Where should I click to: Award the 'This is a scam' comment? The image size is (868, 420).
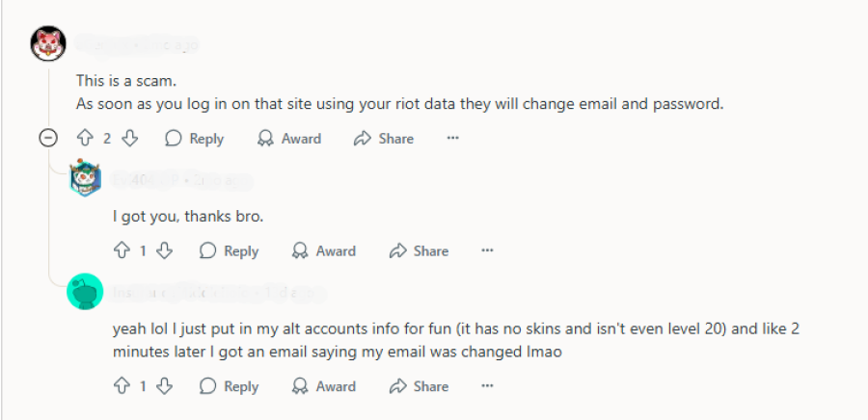[x=289, y=139]
